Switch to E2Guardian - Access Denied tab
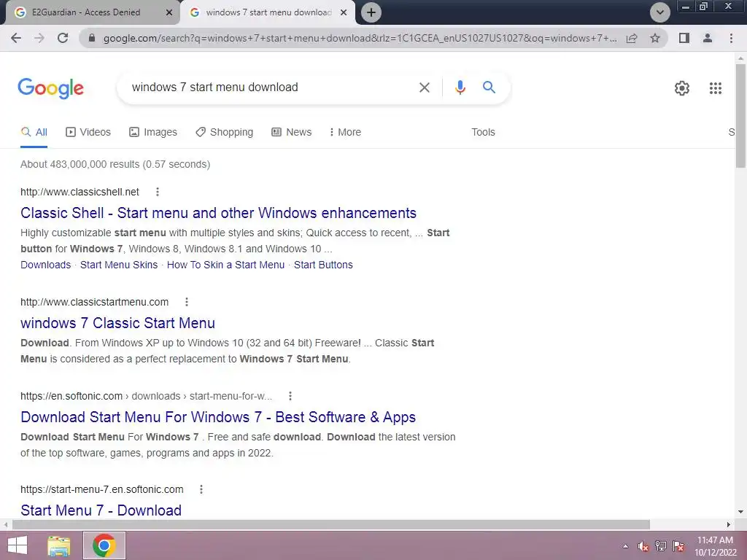Image resolution: width=747 pixels, height=560 pixels. click(86, 12)
